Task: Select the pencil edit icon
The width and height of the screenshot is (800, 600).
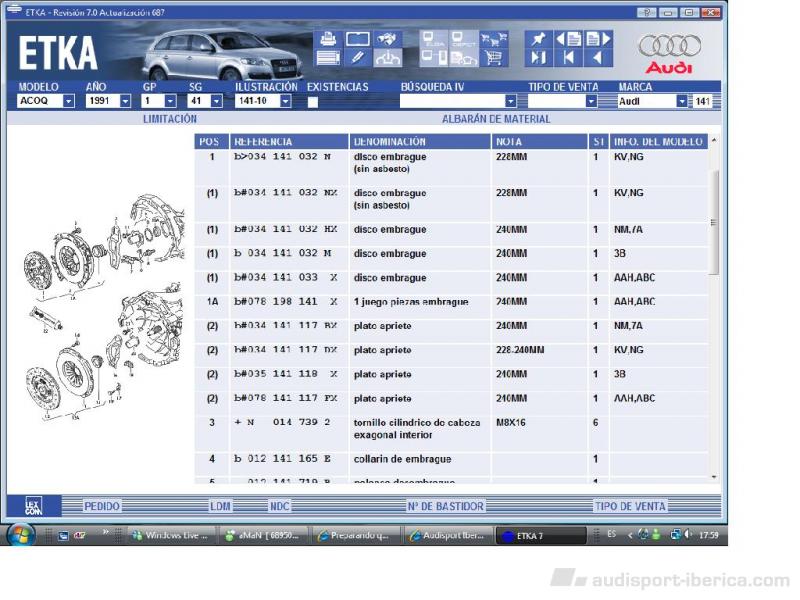Action: tap(357, 58)
